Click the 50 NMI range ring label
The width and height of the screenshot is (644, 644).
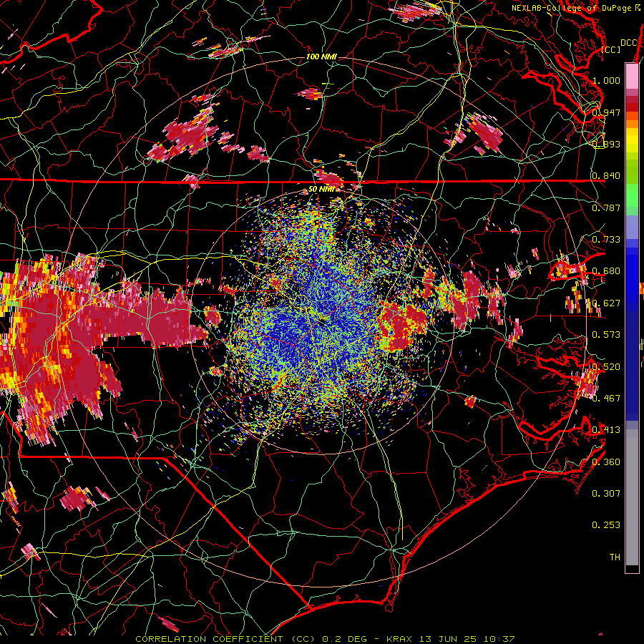(321, 189)
